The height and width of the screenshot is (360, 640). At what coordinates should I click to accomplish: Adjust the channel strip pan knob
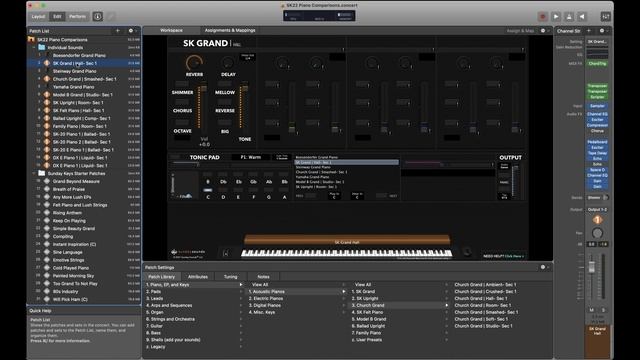tap(597, 233)
